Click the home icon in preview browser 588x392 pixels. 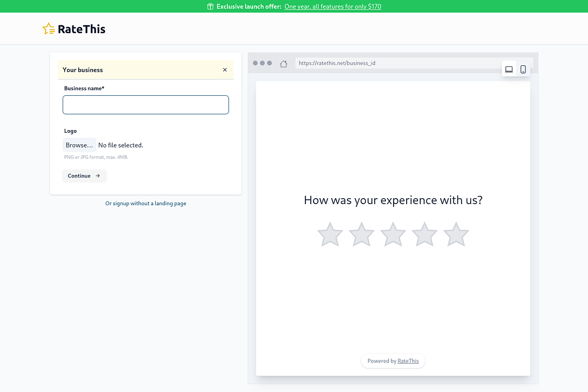click(284, 64)
